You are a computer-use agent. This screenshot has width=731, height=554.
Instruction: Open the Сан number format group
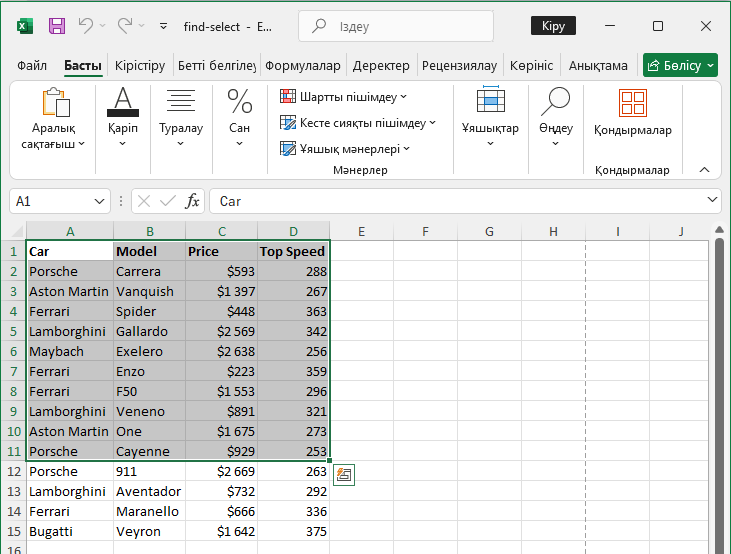click(x=240, y=117)
